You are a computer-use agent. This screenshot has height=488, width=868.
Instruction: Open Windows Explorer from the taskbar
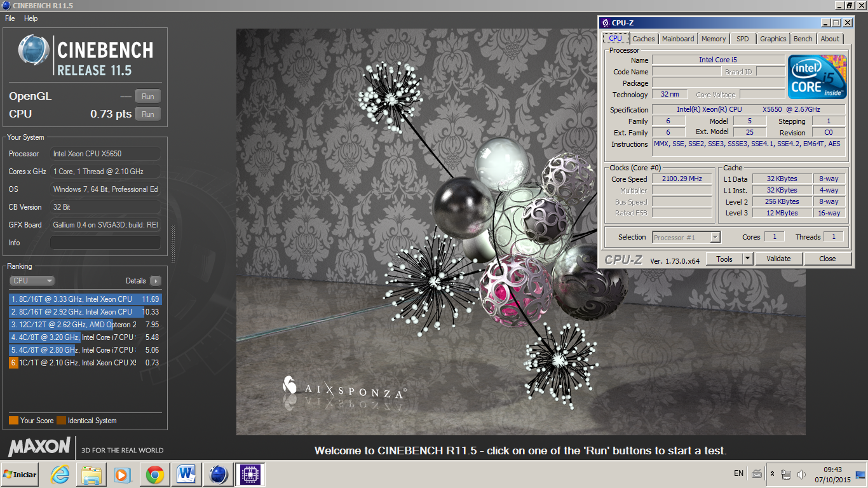91,475
